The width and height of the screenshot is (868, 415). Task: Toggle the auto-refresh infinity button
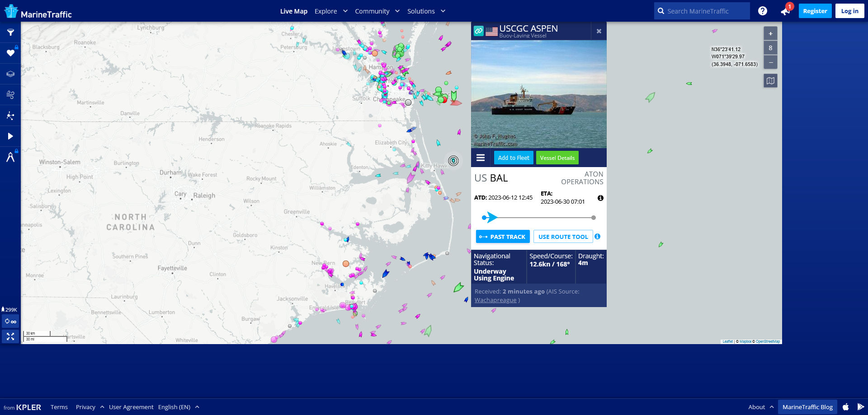coord(10,322)
